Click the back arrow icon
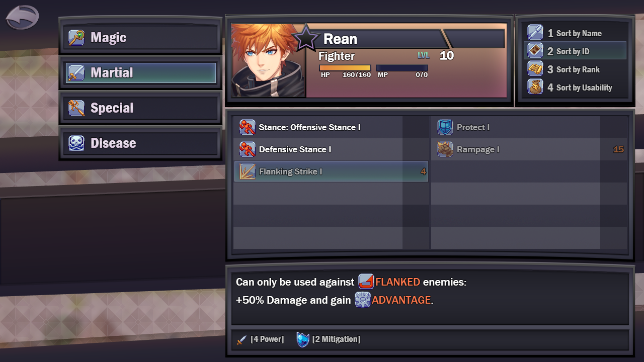Viewport: 644px width, 362px height. (x=22, y=18)
